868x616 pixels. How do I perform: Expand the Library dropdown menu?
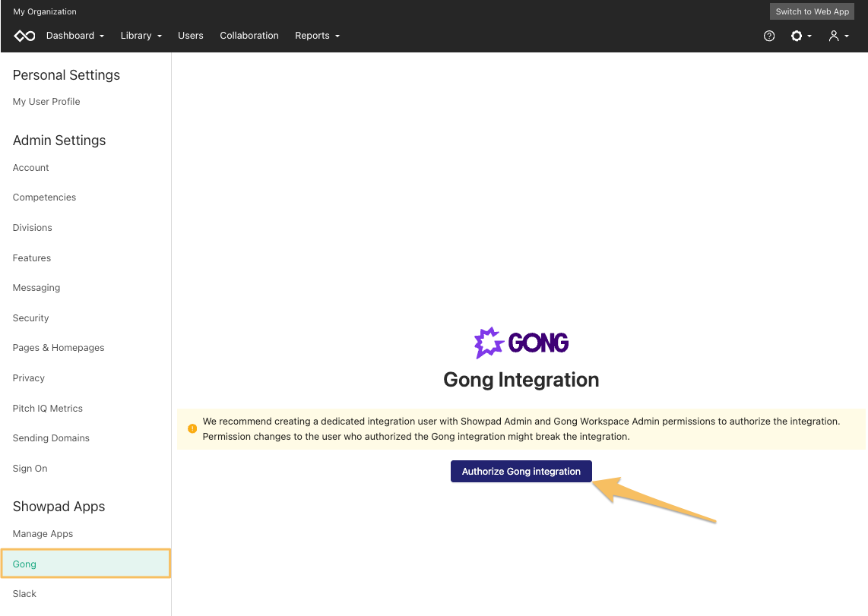[x=141, y=36]
